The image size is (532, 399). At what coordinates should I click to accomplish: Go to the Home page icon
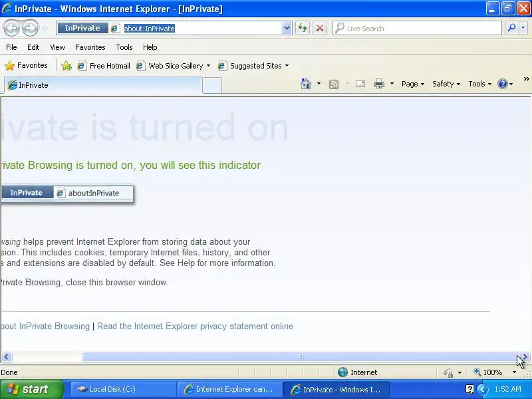306,84
